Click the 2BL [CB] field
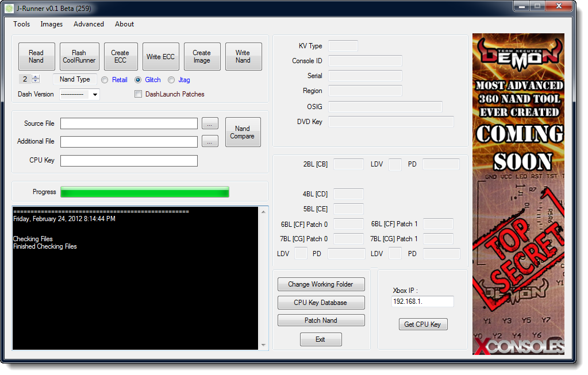588x375 pixels. pos(348,164)
